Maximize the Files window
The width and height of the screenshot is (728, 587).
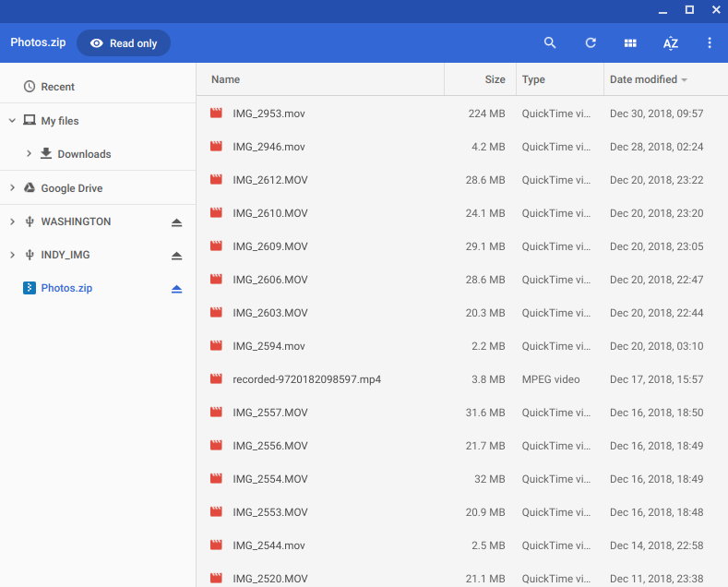pos(689,10)
